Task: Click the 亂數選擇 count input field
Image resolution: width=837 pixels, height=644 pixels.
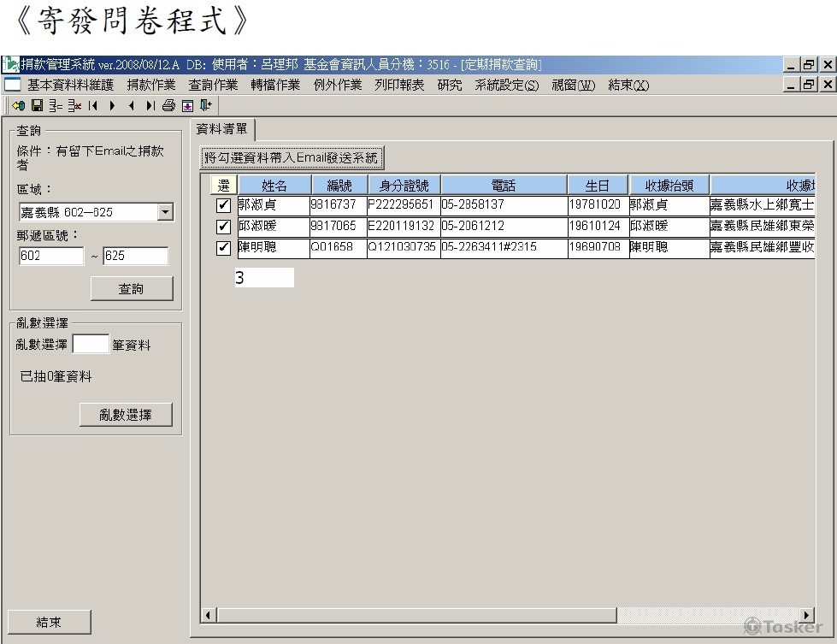Action: click(91, 345)
